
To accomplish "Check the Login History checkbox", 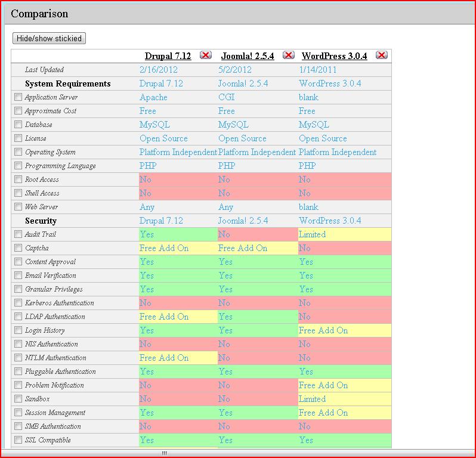I will 18,330.
